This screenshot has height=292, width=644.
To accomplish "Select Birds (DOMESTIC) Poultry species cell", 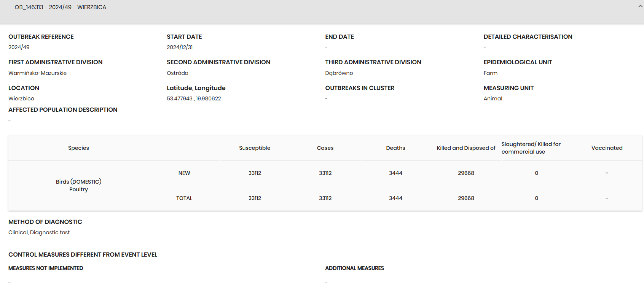I will click(x=78, y=186).
